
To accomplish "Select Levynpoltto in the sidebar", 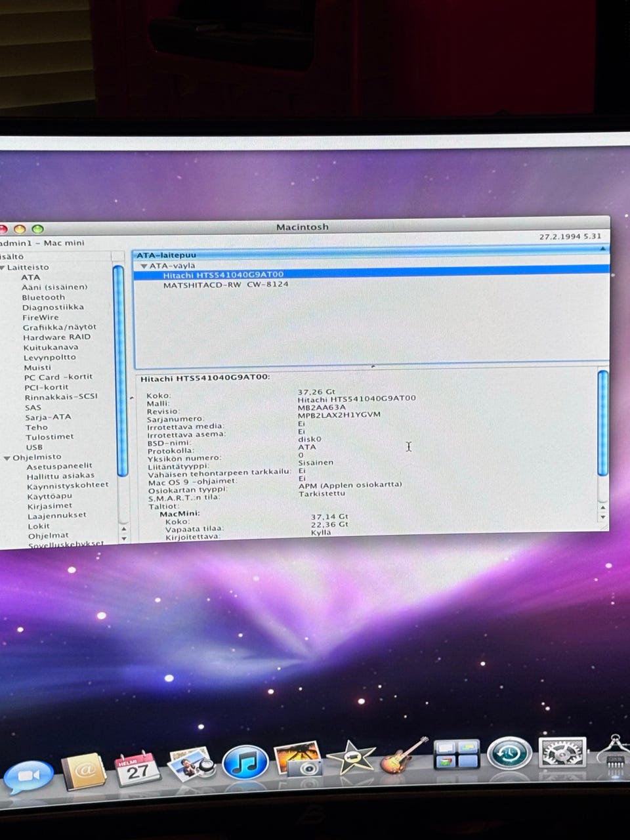I will tap(50, 358).
